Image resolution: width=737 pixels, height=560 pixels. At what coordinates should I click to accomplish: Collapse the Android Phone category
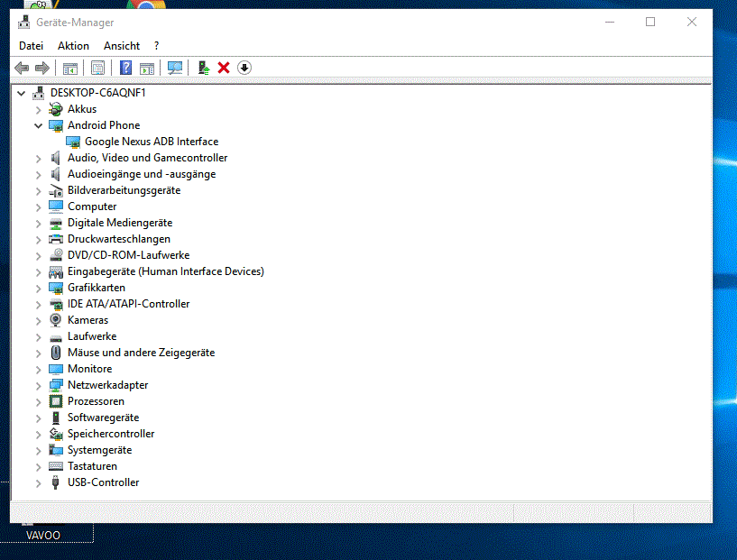click(x=38, y=125)
